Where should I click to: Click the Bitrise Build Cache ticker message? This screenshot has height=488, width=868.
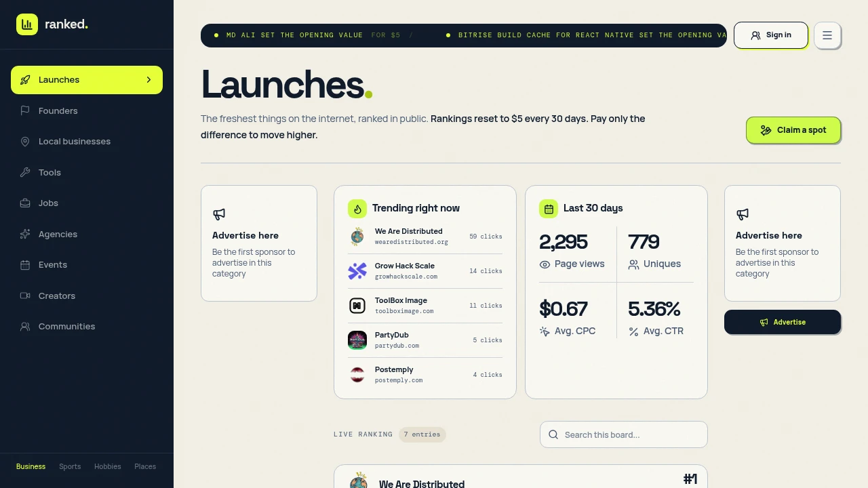(x=592, y=35)
